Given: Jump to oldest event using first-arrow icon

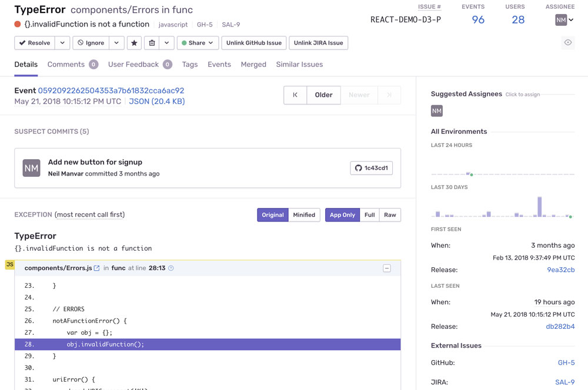Looking at the screenshot, I should (x=295, y=95).
